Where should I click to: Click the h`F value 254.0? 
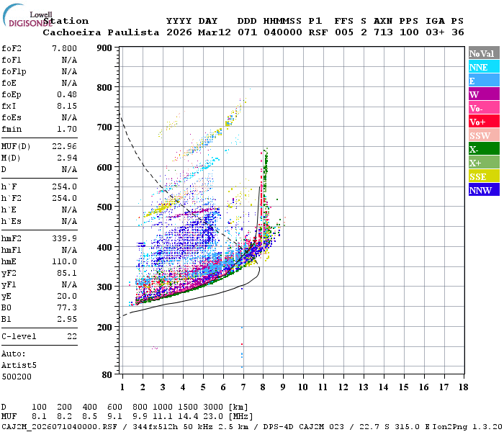click(x=64, y=186)
